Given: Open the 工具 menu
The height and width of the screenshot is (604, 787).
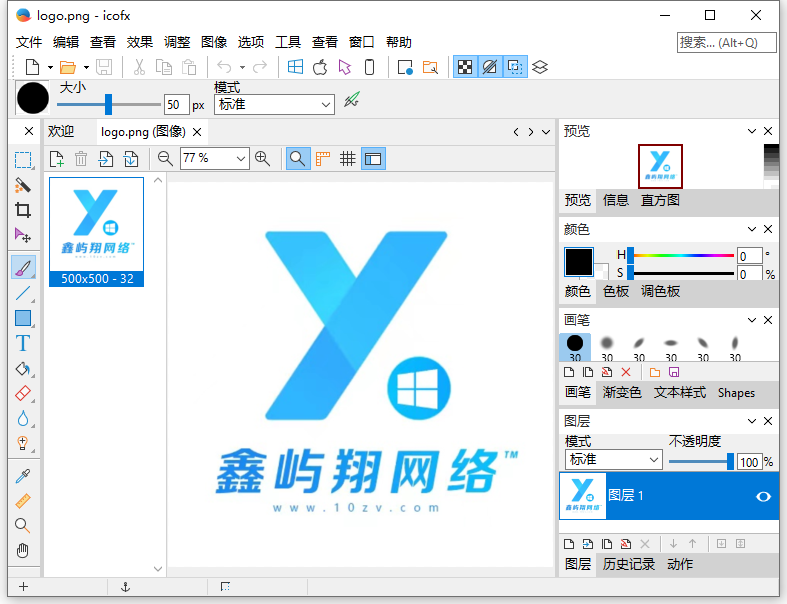Looking at the screenshot, I should pos(288,42).
